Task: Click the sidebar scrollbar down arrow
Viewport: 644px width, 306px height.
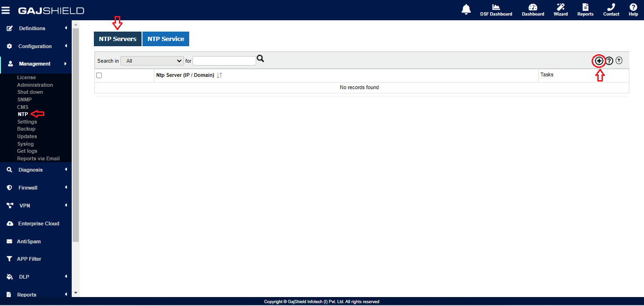Action: pyautogui.click(x=75, y=293)
